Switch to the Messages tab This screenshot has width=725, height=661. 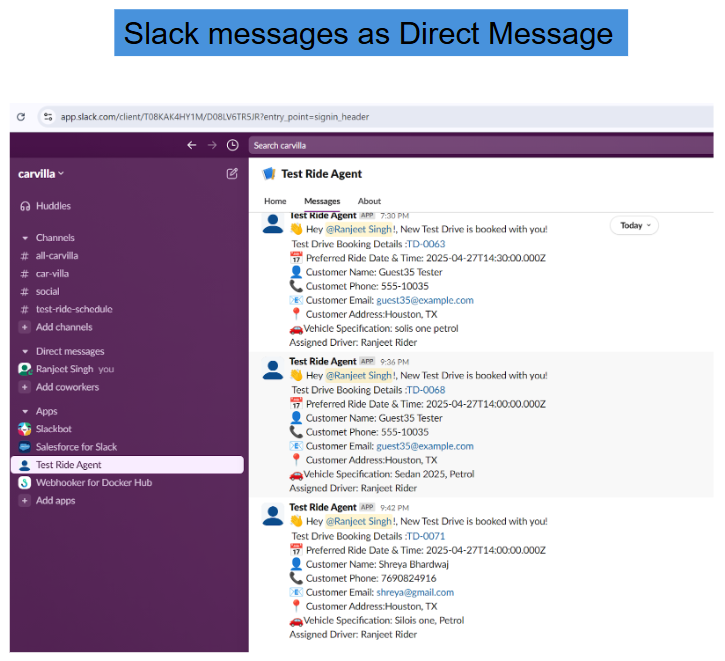(322, 201)
